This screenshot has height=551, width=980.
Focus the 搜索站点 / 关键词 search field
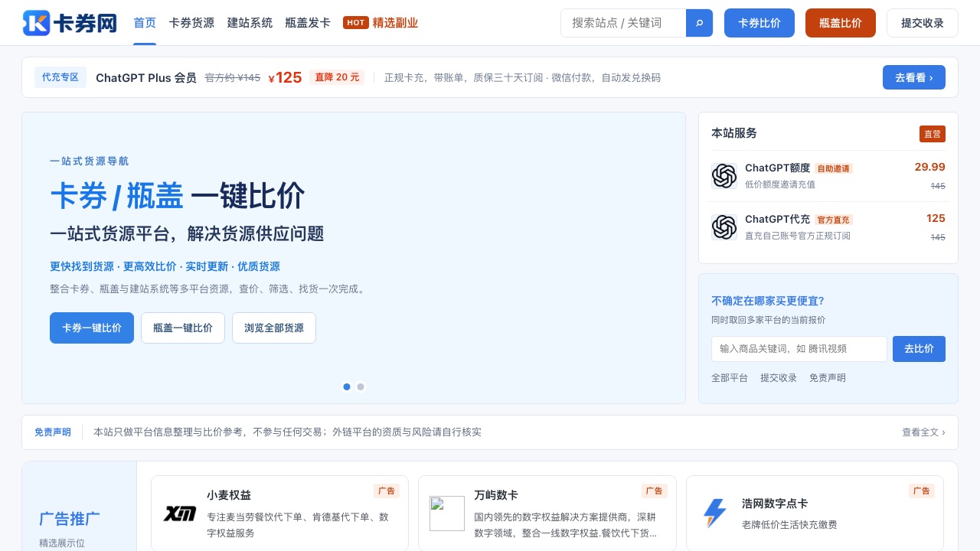[623, 23]
